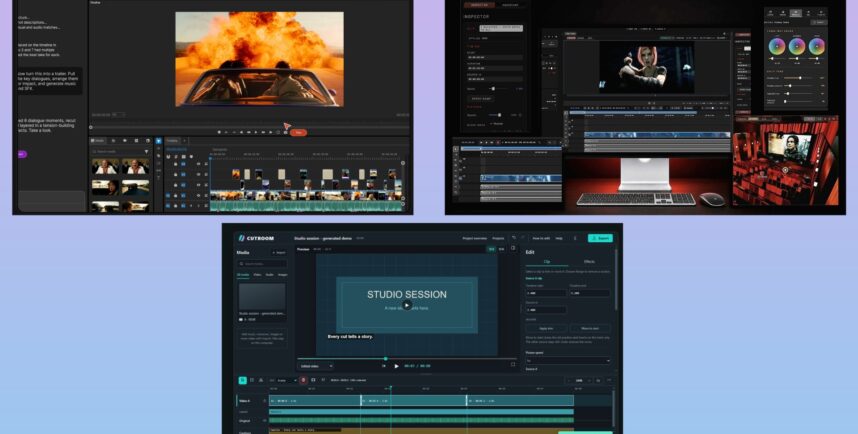858x434 pixels.
Task: Click skip-to-start button in Cutroom transport
Action: click(384, 366)
